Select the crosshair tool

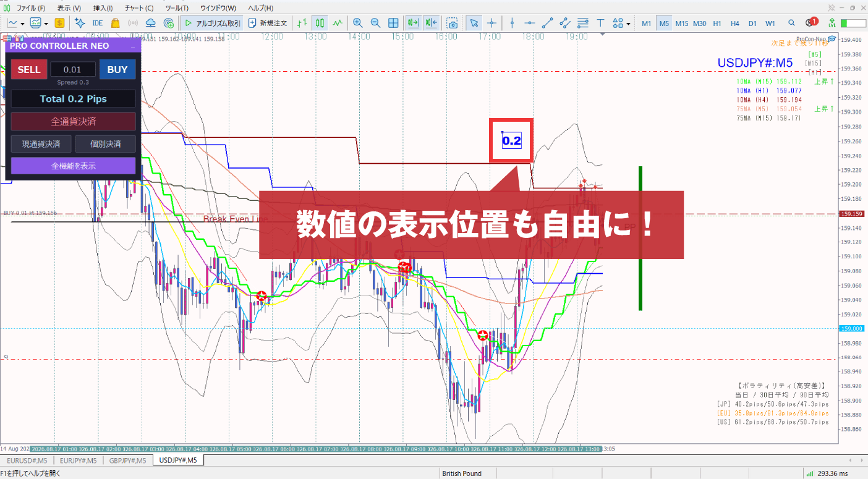491,23
